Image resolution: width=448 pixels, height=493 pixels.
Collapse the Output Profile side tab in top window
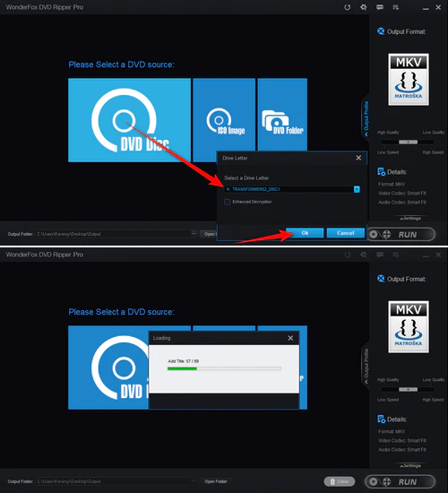(366, 118)
